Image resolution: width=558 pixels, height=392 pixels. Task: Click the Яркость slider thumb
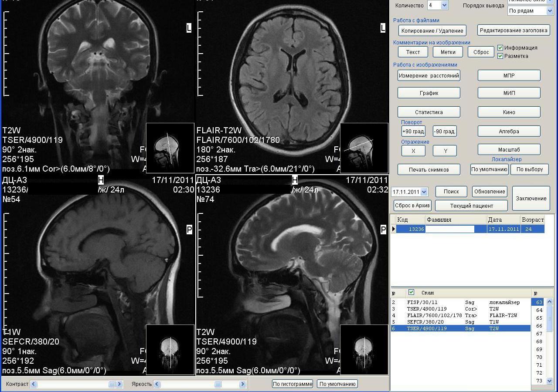(x=218, y=384)
